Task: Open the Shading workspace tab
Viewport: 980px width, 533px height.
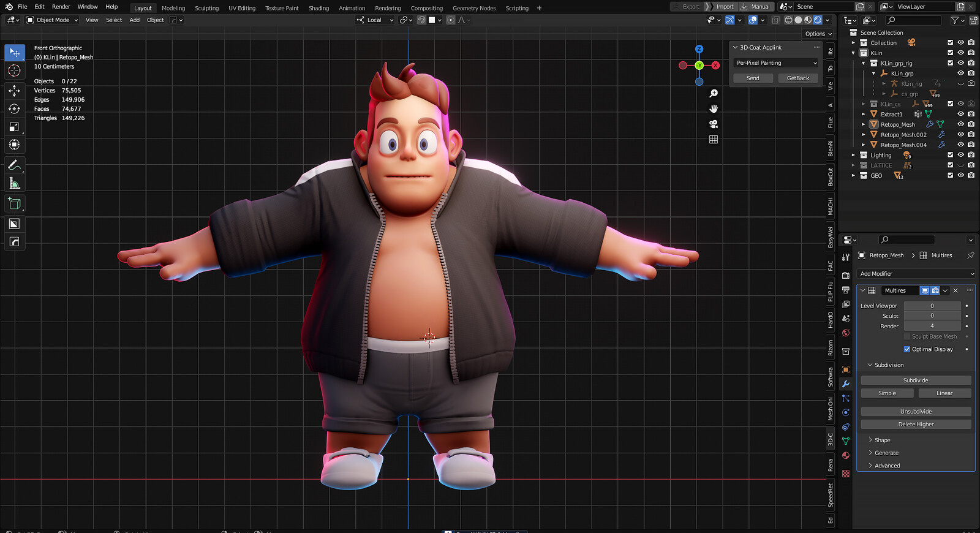Action: 318,8
